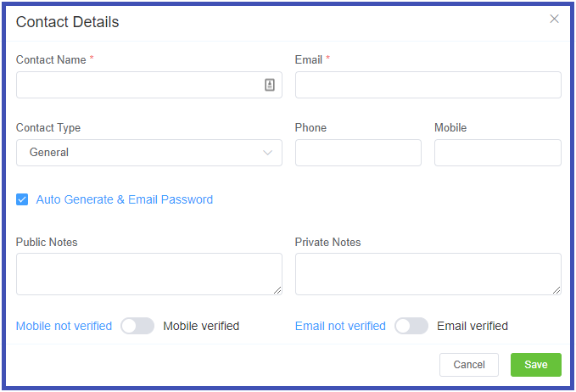Click the Save button
The image size is (576, 392).
535,365
